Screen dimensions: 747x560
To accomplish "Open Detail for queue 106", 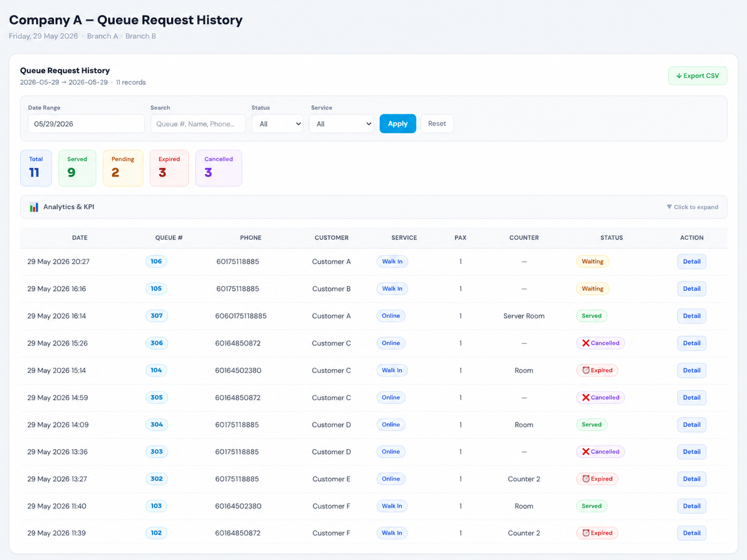I will [x=691, y=261].
